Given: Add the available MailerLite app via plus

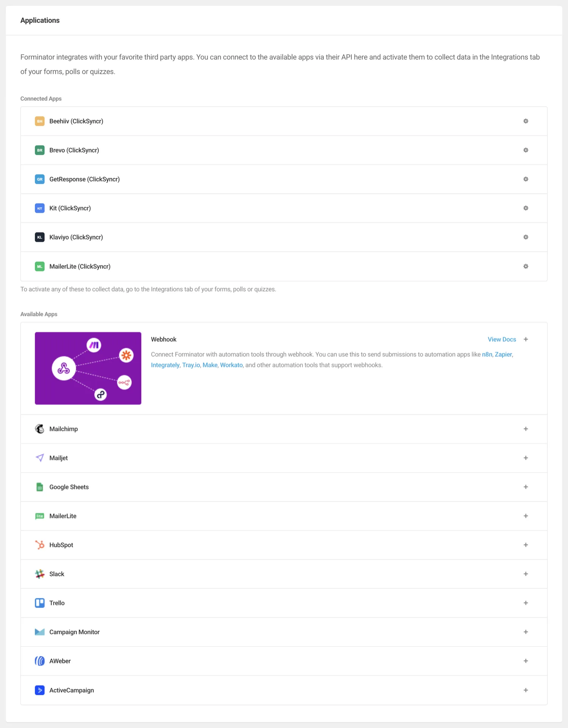Looking at the screenshot, I should (526, 516).
